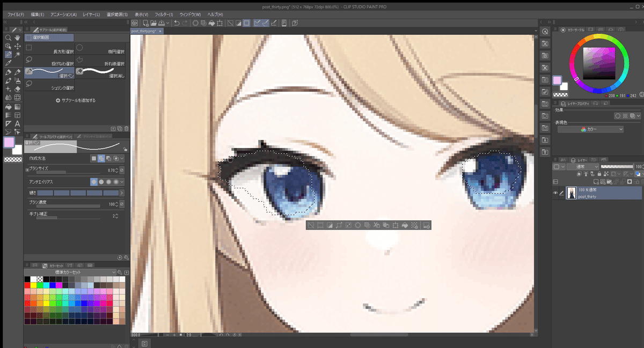This screenshot has width=644, height=348.
Task: Open 編集(E) menu
Action: pyautogui.click(x=38, y=14)
